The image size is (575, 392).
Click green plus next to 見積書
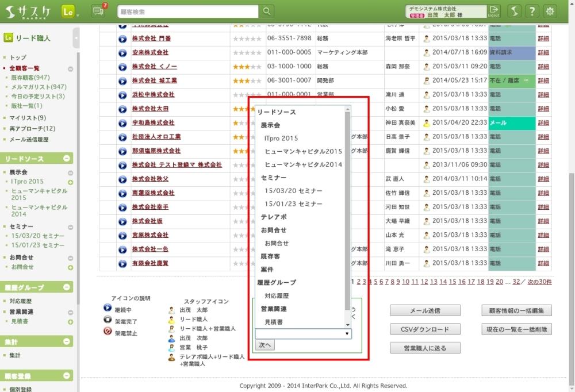[70, 322]
